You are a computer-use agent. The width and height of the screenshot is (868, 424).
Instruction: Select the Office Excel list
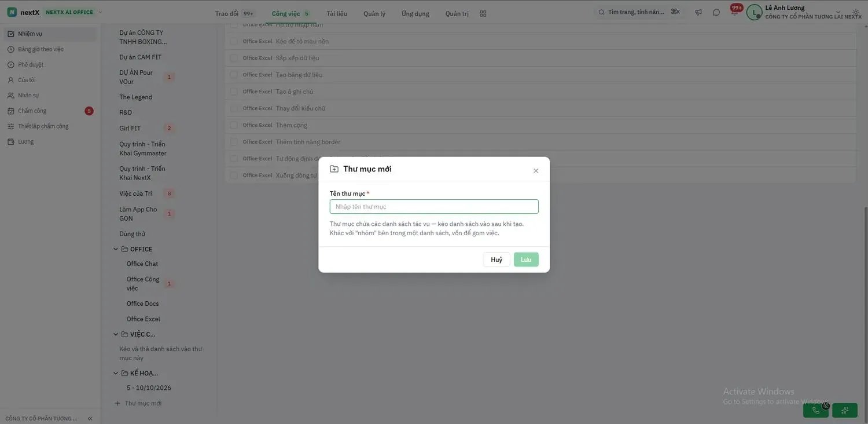pos(144,319)
